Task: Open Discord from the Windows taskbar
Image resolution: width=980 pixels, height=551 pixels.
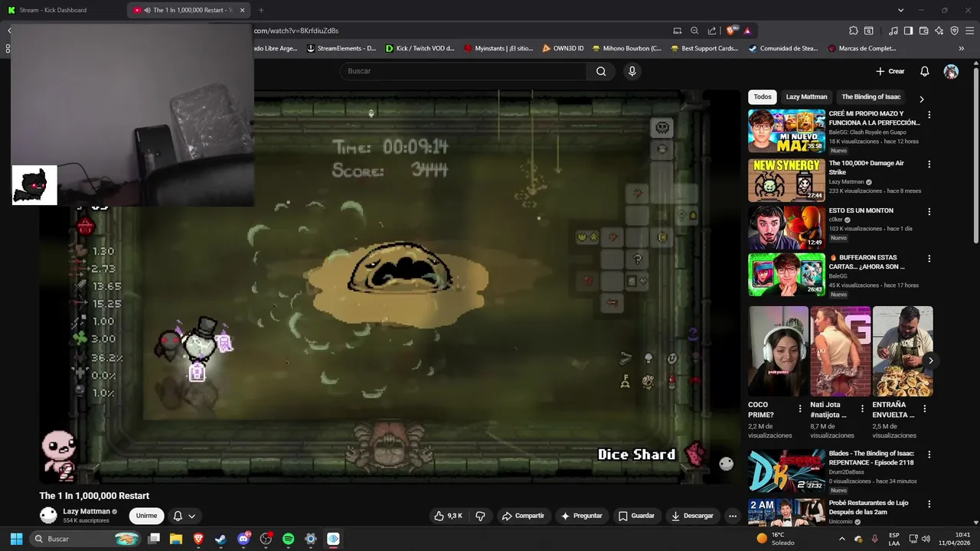Action: [x=243, y=539]
